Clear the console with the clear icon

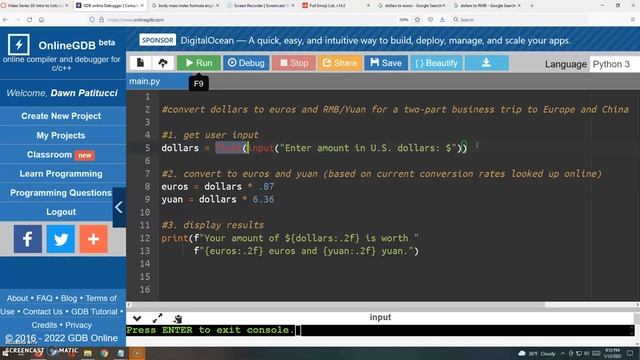pos(178,318)
